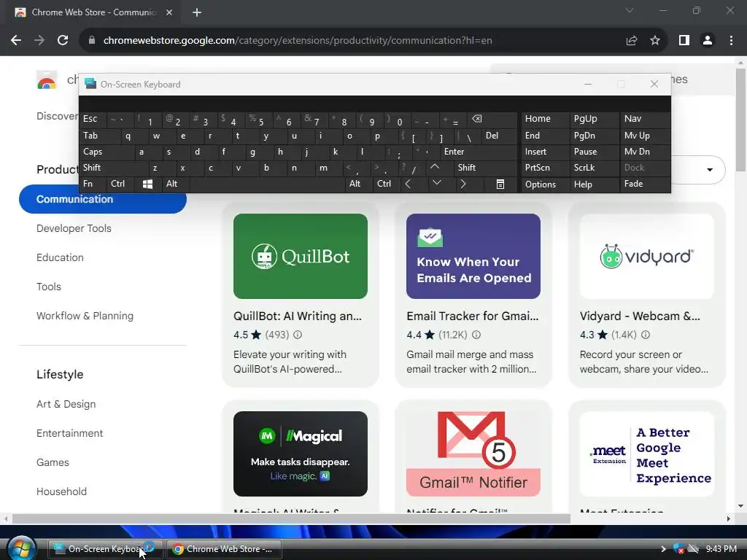Click the horizontal scrollbar of the page
This screenshot has width=747, height=560.
tap(291, 519)
